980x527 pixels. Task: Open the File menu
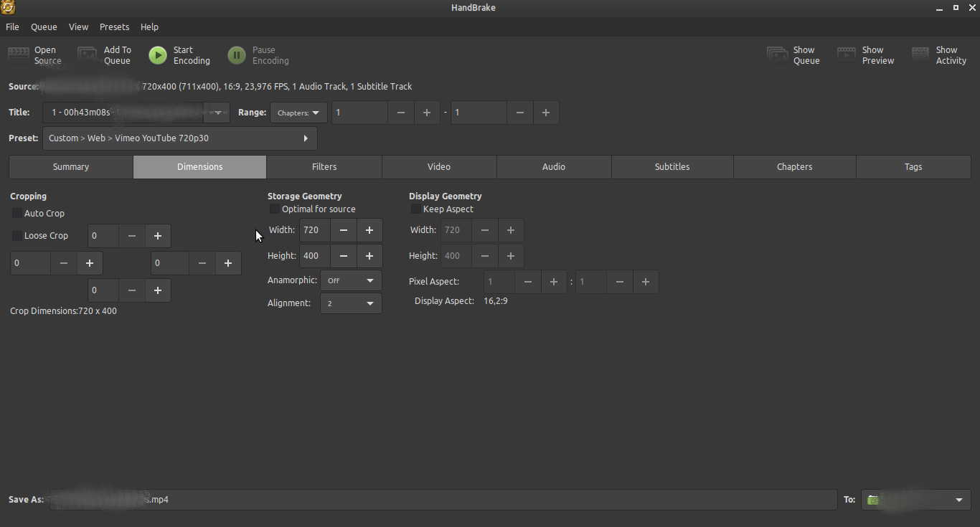pos(12,27)
